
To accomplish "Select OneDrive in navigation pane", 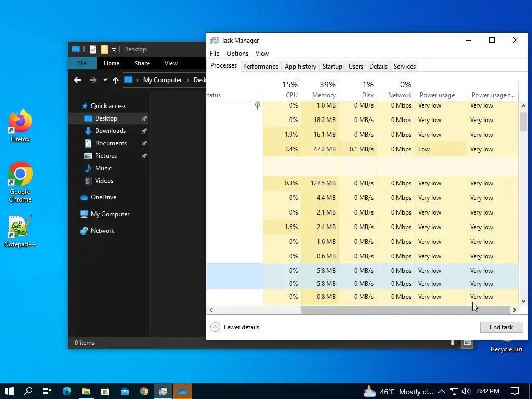I will pyautogui.click(x=104, y=197).
